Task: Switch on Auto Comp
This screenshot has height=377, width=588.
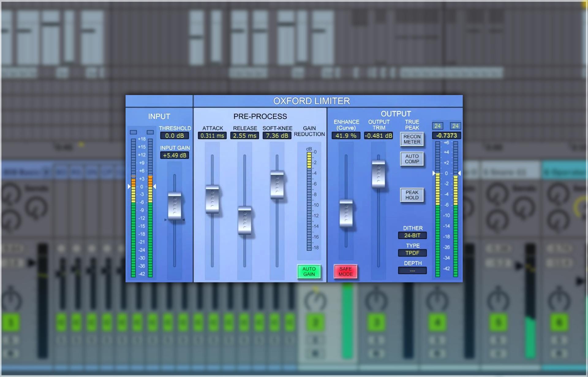Action: 412,159
